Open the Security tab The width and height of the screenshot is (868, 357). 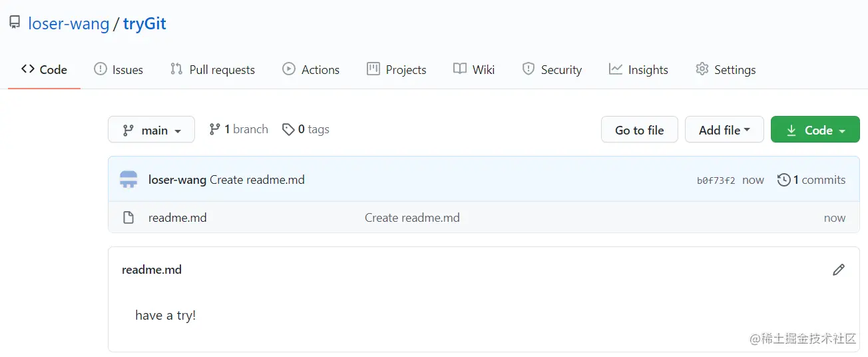click(552, 69)
